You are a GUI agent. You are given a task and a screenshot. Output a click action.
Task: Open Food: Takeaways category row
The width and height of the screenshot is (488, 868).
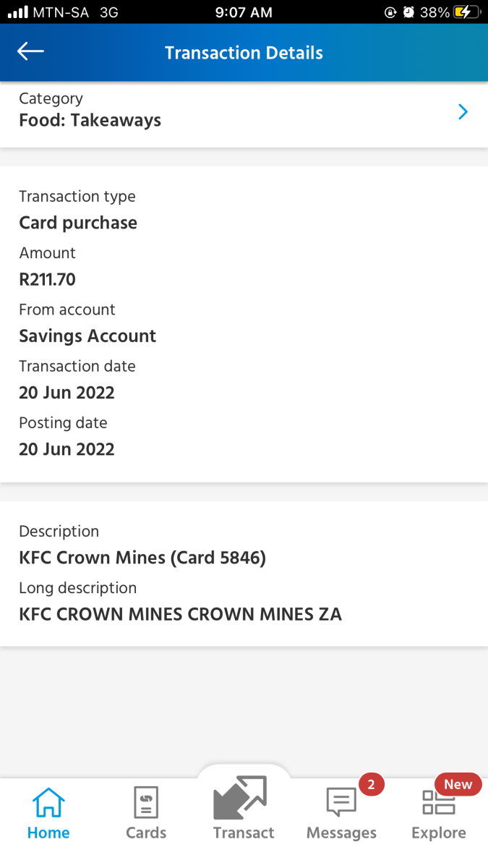point(90,120)
